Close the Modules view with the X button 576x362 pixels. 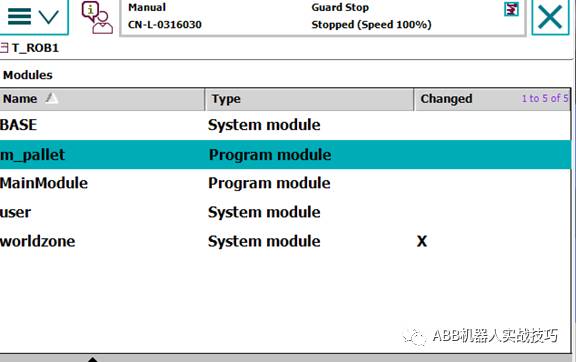[550, 17]
